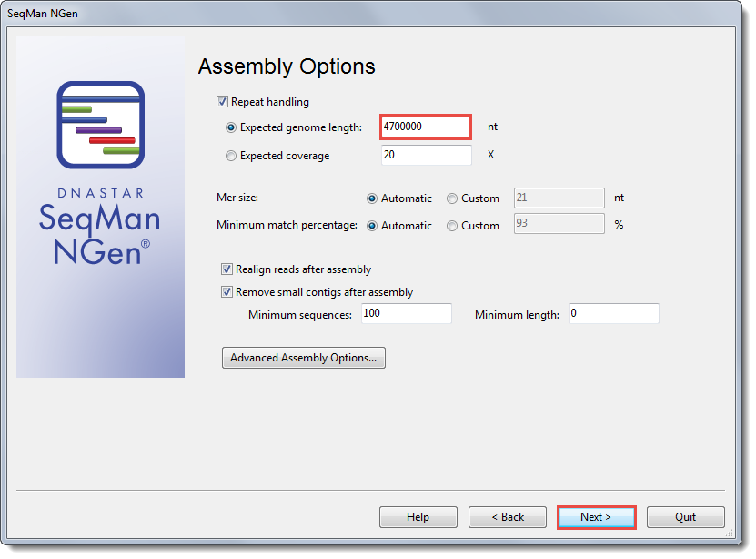Image resolution: width=756 pixels, height=559 pixels.
Task: Click the Minimum match percentage label
Action: 287,225
